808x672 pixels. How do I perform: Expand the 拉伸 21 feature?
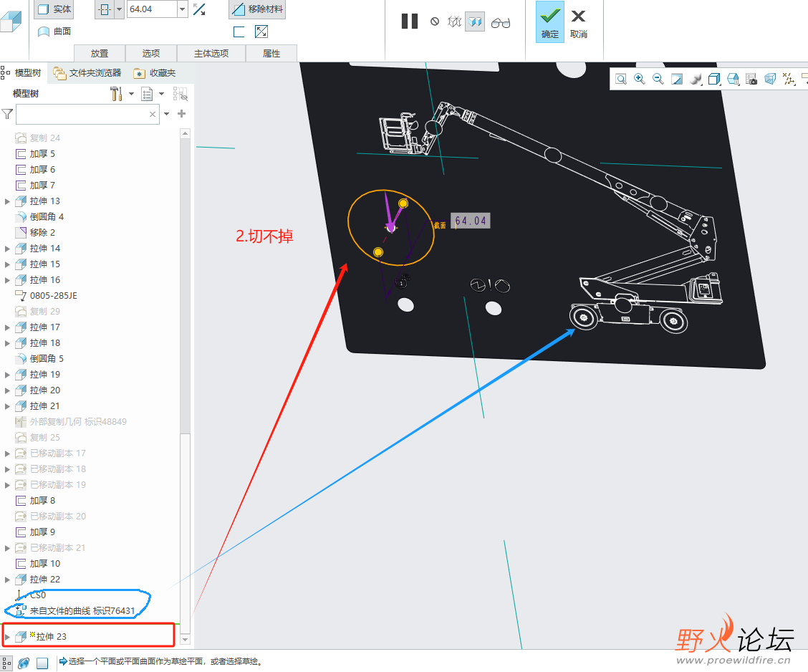pyautogui.click(x=7, y=407)
